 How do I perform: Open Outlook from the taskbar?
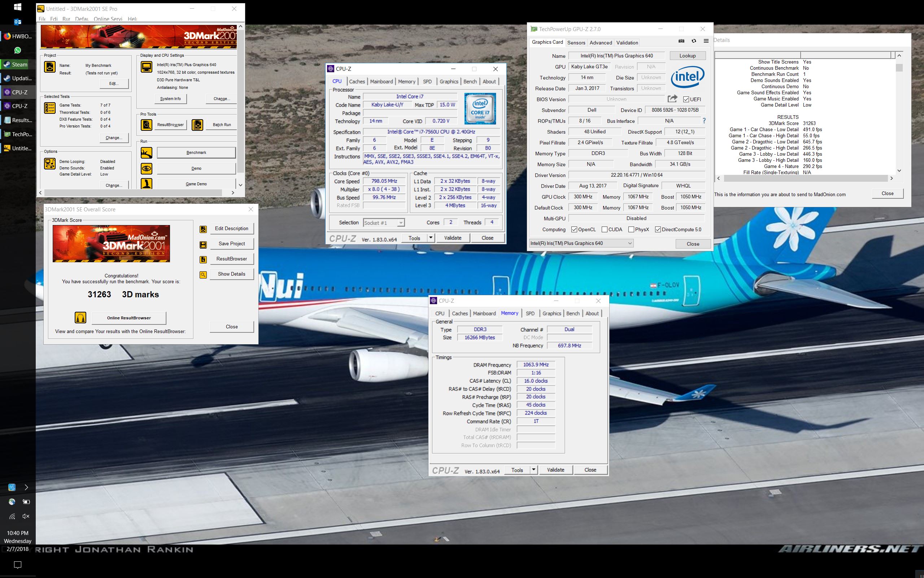point(18,22)
